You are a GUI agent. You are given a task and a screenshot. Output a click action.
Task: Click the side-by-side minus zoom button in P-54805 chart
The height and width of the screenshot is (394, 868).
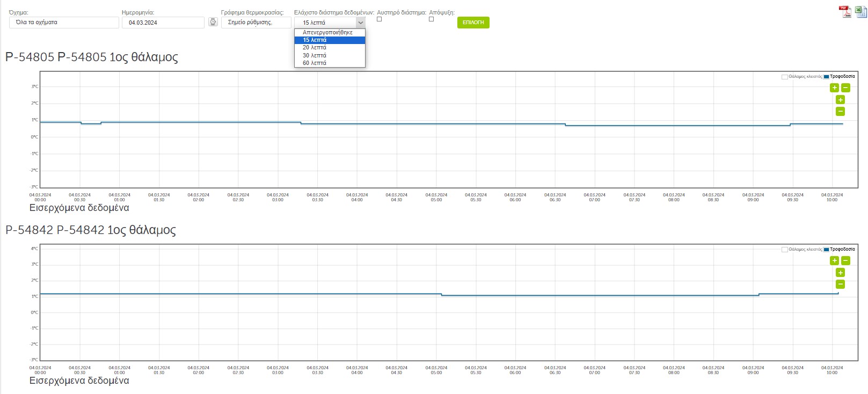pyautogui.click(x=845, y=87)
